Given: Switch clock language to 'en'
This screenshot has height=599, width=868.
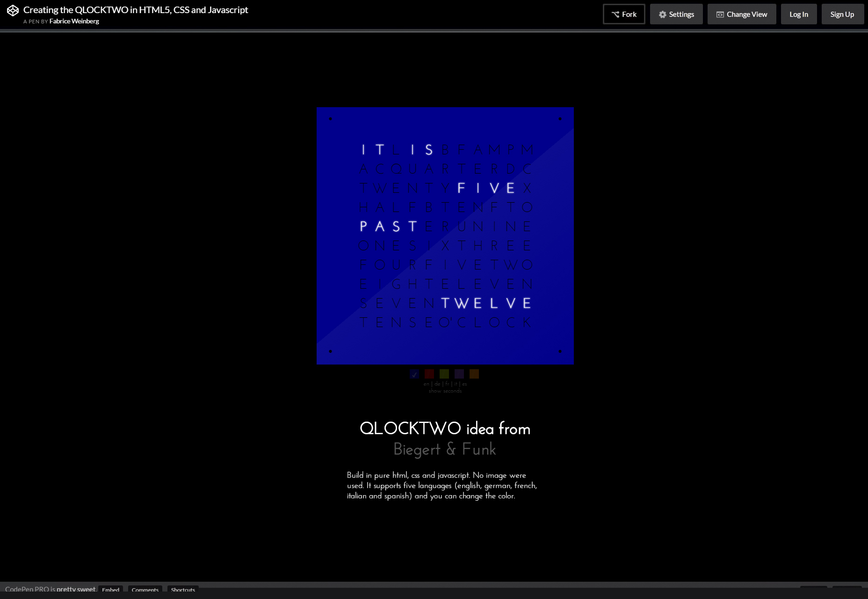Looking at the screenshot, I should pyautogui.click(x=426, y=384).
